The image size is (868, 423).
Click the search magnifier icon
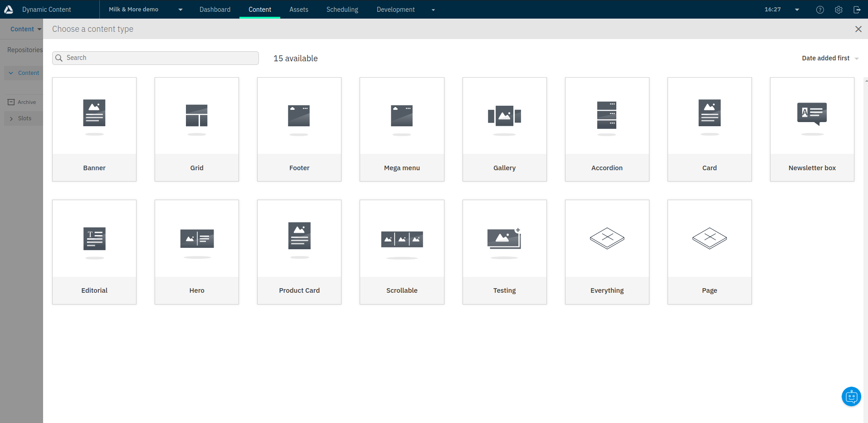59,58
